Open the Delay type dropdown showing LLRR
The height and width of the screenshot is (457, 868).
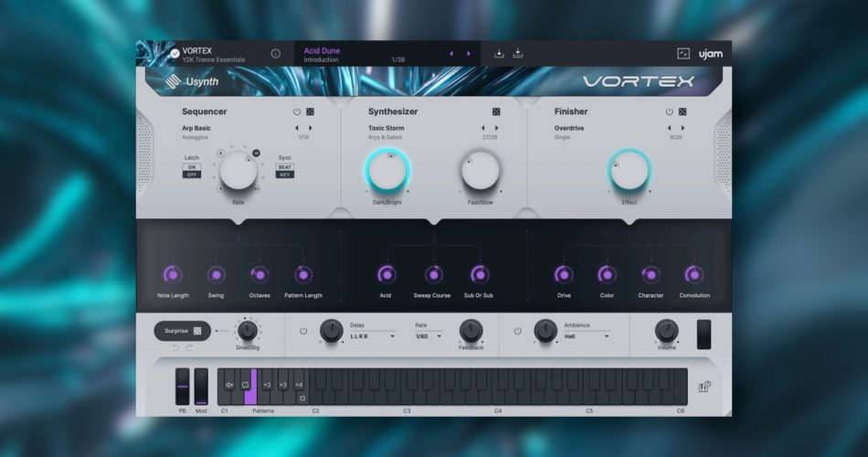point(373,336)
